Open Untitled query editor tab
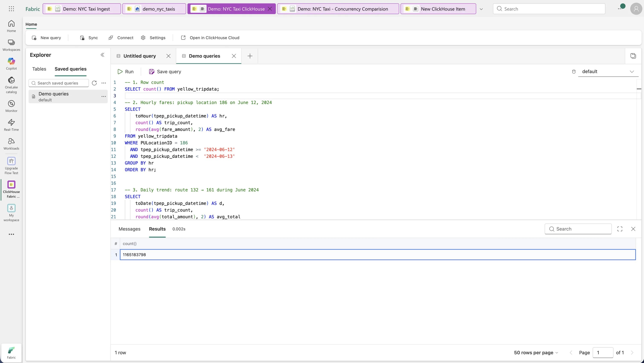Image resolution: width=644 pixels, height=363 pixels. (x=139, y=56)
